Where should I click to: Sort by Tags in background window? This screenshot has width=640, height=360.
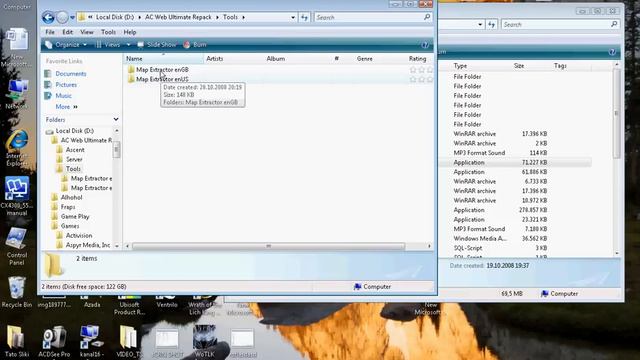560,66
